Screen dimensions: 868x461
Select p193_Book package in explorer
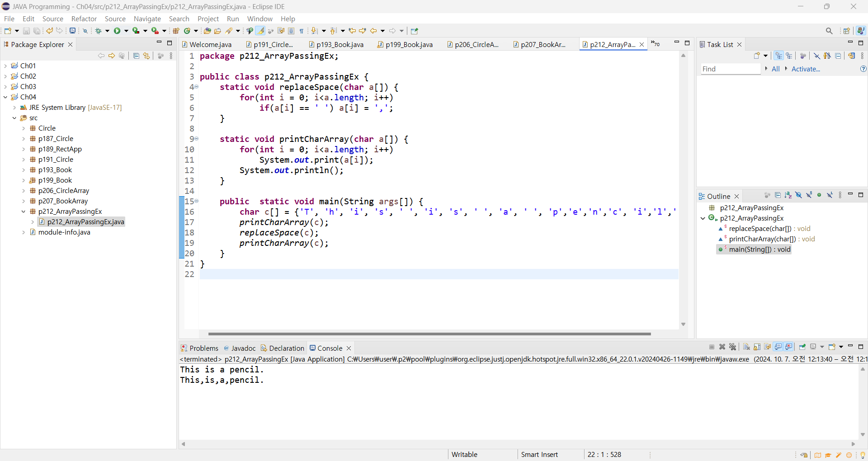coord(51,169)
